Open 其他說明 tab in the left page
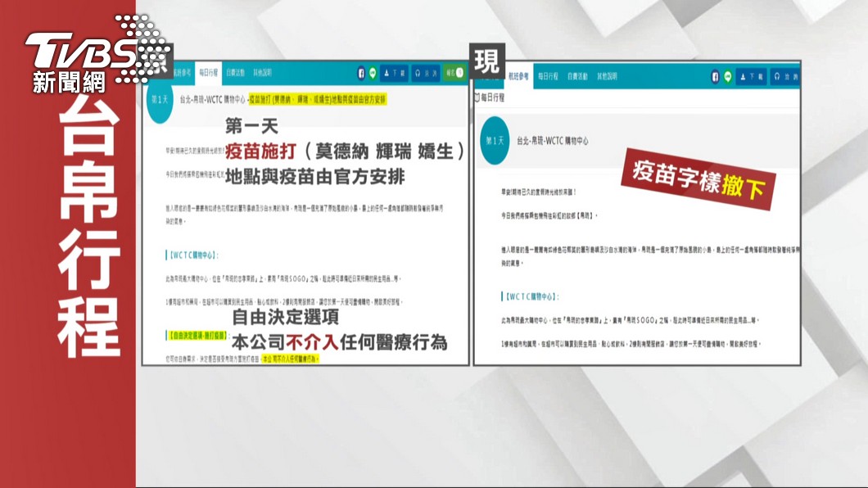The width and height of the screenshot is (868, 488). (262, 73)
